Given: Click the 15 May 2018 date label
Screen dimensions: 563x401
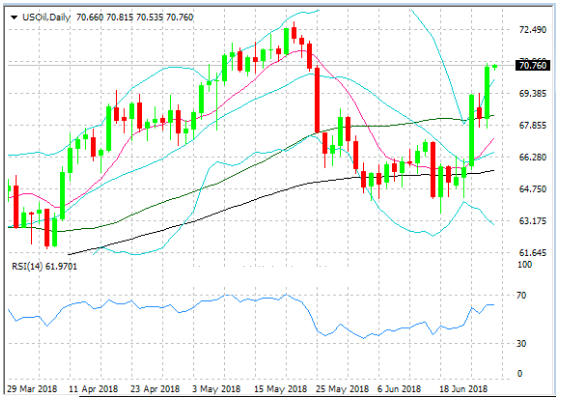Looking at the screenshot, I should [280, 389].
